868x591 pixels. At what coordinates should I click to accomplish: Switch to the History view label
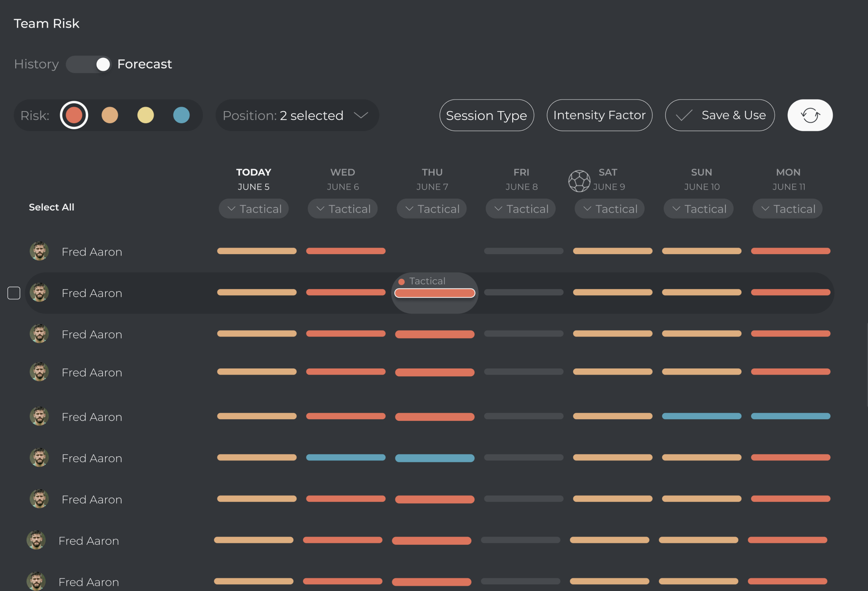[x=37, y=64]
